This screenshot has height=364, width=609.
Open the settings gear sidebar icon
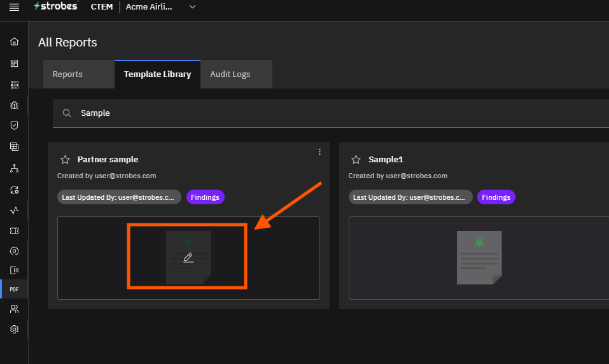[x=15, y=330]
